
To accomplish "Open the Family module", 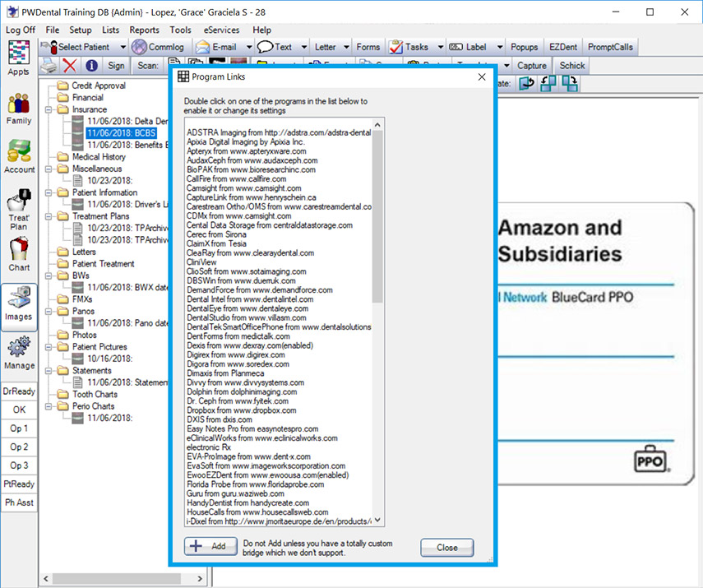I will [x=19, y=109].
